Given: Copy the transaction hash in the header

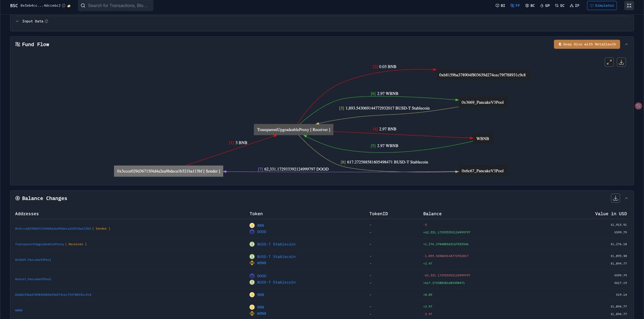Looking at the screenshot, I should coord(64,5).
